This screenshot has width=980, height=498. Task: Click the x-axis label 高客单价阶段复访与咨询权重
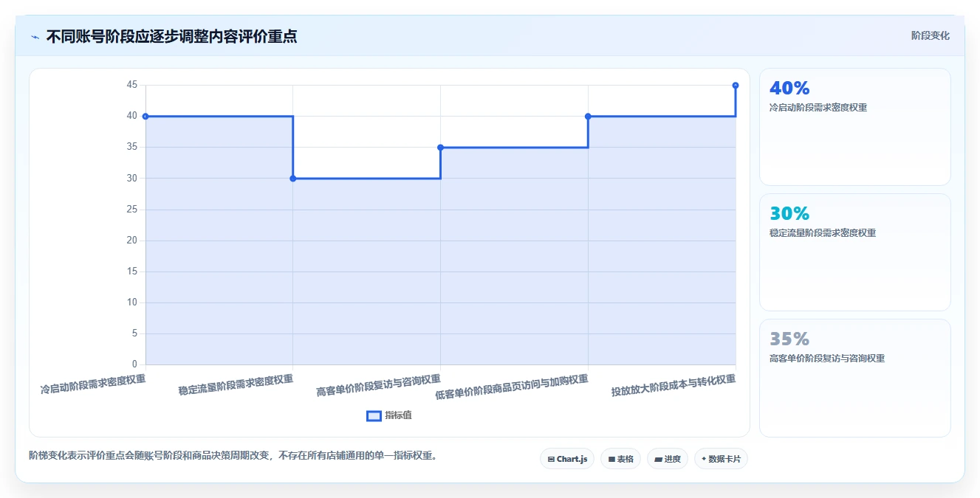(x=378, y=386)
